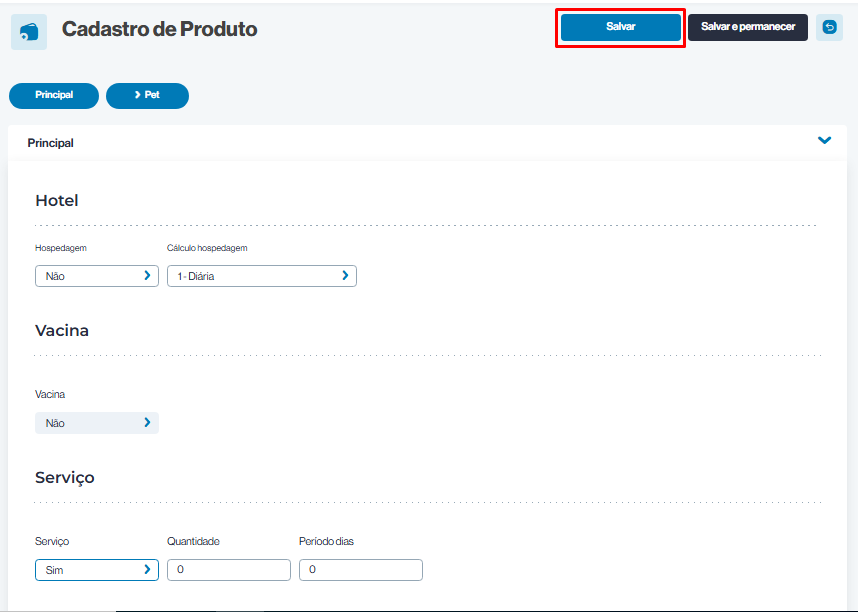858x612 pixels.
Task: Collapse the Principal section chevron
Action: tap(824, 141)
